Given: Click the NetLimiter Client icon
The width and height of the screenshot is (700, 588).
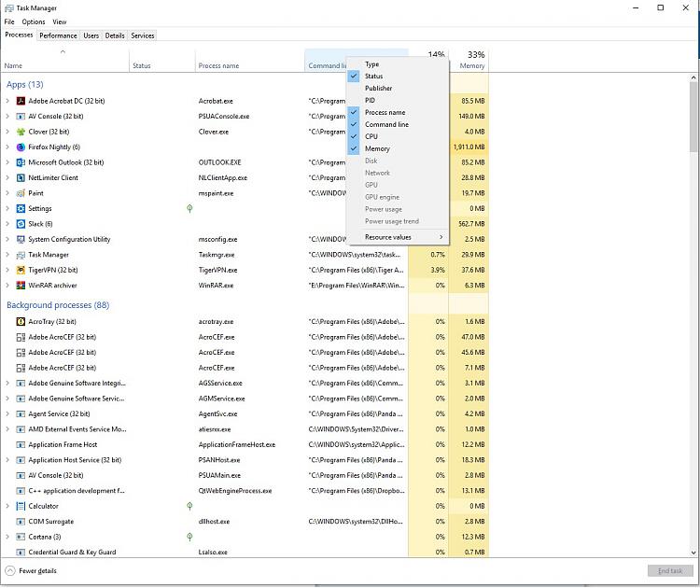Looking at the screenshot, I should (x=21, y=177).
